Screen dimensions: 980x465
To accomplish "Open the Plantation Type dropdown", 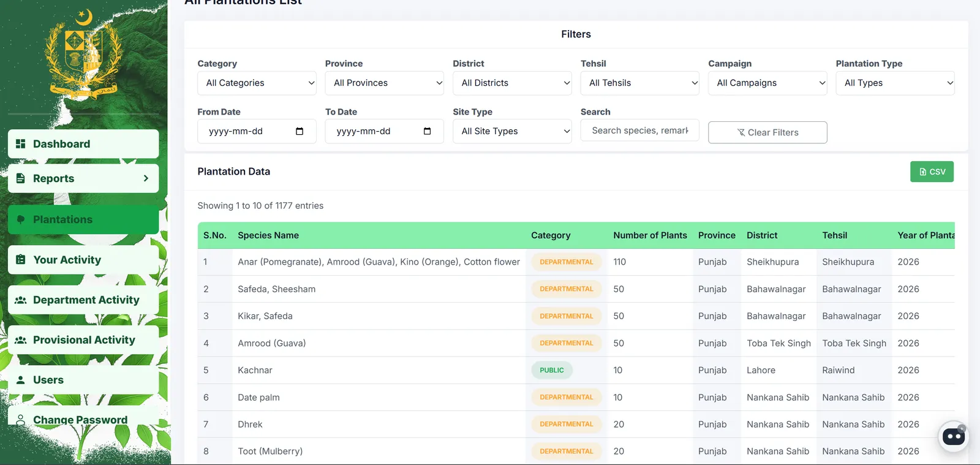I will [895, 83].
